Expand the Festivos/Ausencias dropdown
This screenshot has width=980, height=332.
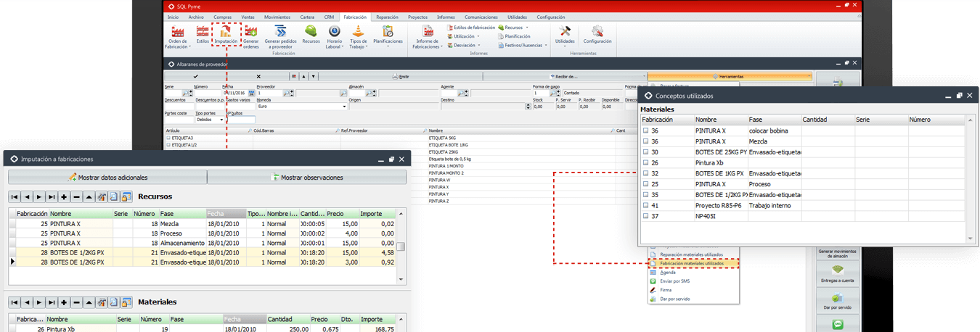pos(523,45)
